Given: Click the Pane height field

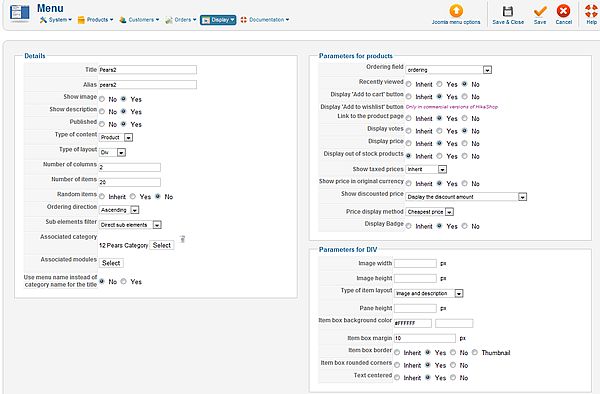Looking at the screenshot, I should click(415, 308).
